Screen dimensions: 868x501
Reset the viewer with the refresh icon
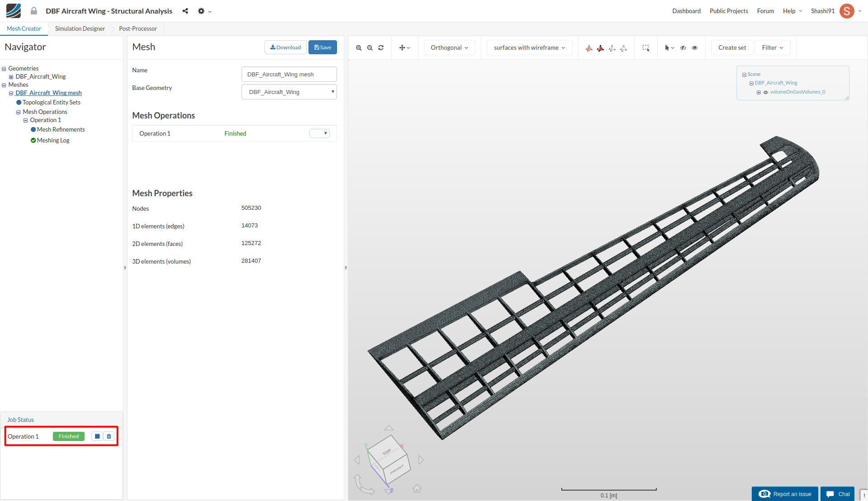click(x=381, y=48)
